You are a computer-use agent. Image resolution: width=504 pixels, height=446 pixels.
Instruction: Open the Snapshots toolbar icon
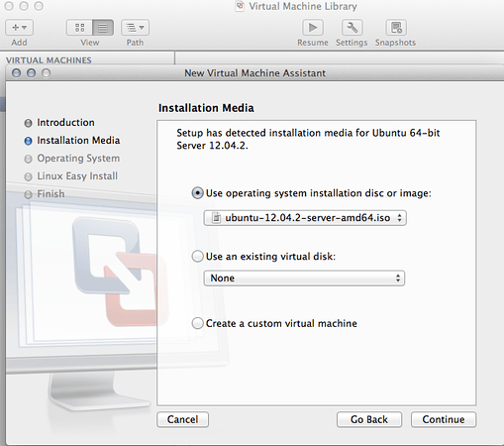[396, 28]
